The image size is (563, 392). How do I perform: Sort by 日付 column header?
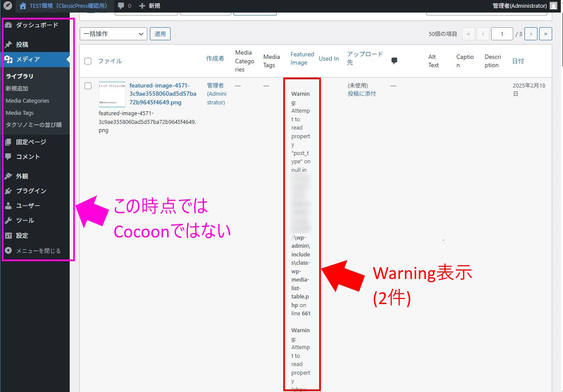(518, 61)
